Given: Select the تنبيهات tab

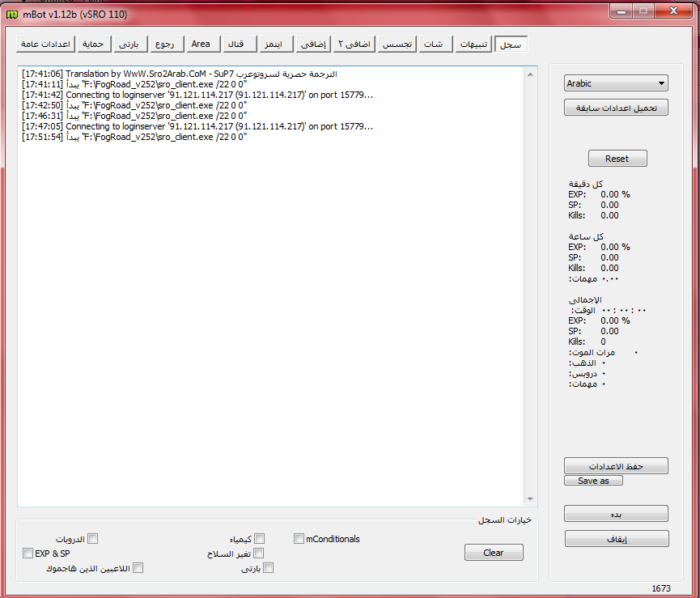Looking at the screenshot, I should 473,45.
